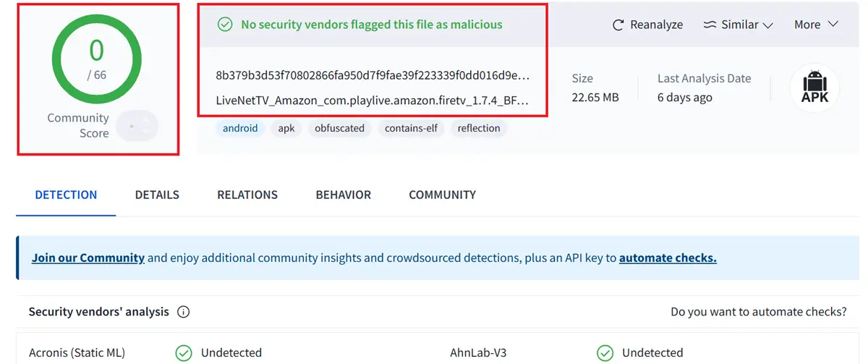Open the More dropdown menu
Screen dimensions: 868x364
[816, 25]
